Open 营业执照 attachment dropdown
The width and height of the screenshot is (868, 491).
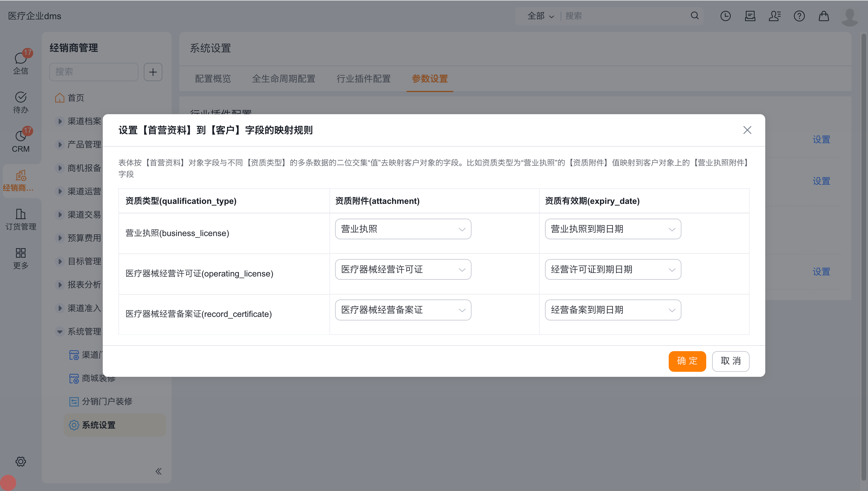point(403,229)
